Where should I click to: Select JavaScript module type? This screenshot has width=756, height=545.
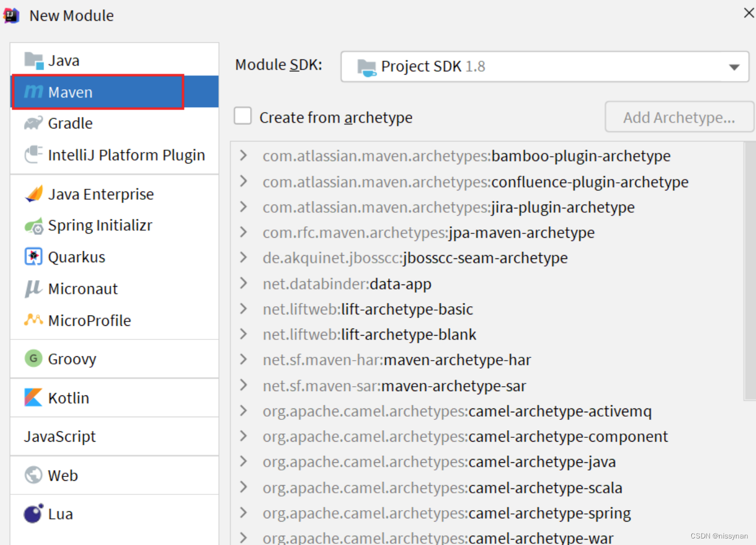[x=114, y=436]
